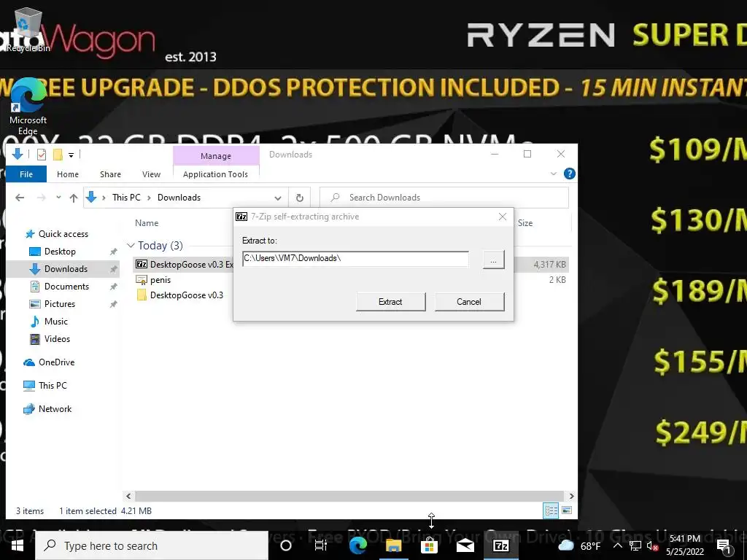
Task: Switch to the Share ribbon tab
Action: pyautogui.click(x=110, y=174)
